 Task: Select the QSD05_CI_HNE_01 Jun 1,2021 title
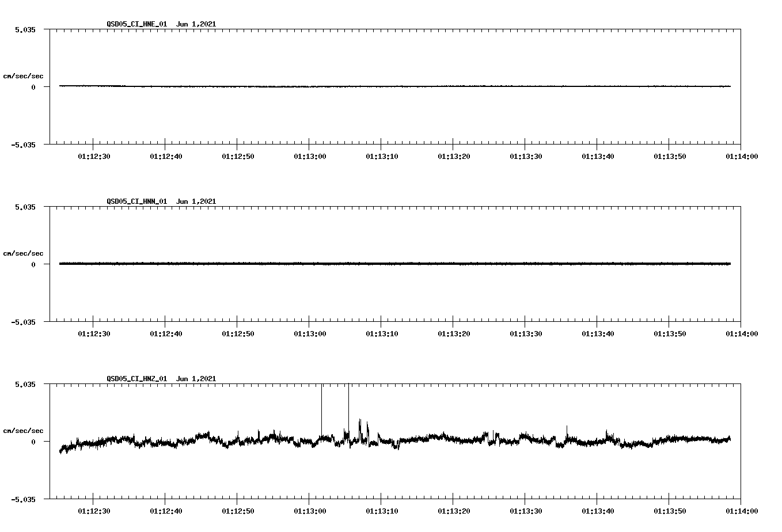point(161,24)
